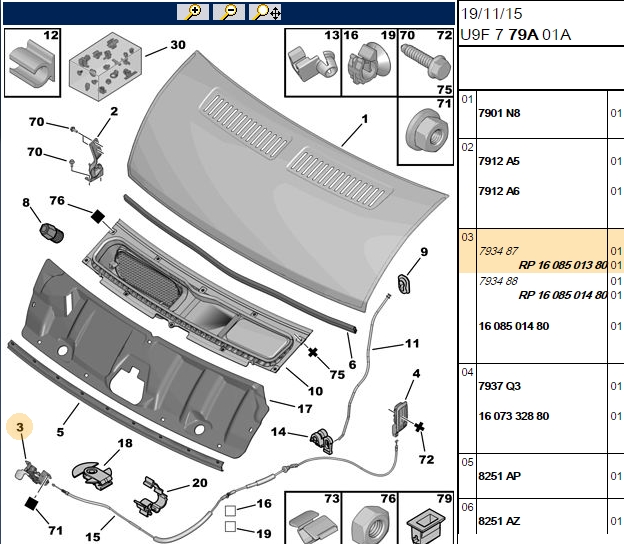Click row index 04 in parts table
Screen dimensions: 624x544
[x=467, y=372]
